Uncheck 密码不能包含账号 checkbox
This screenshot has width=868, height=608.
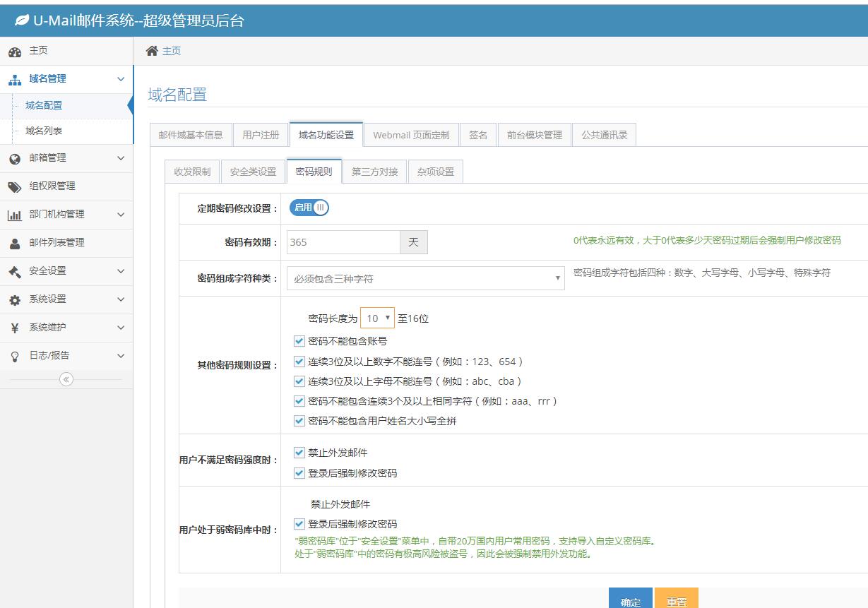(299, 341)
